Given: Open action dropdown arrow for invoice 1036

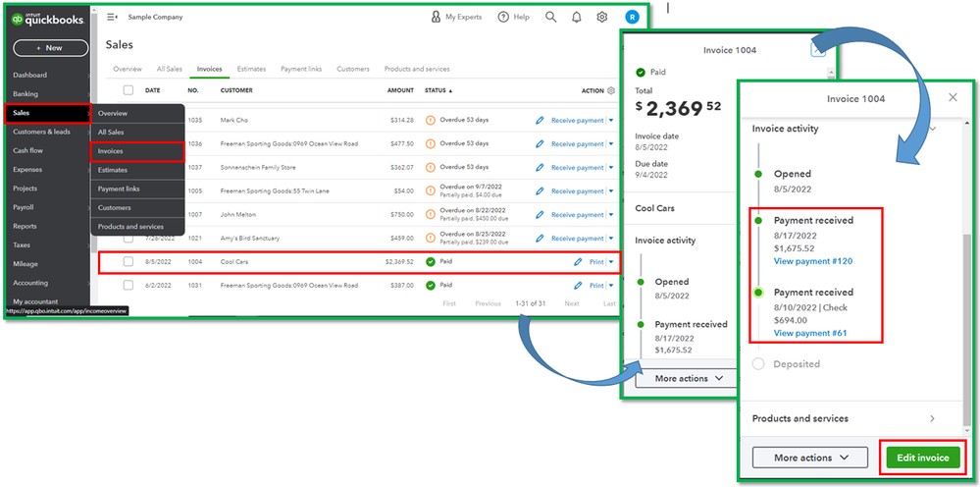Looking at the screenshot, I should pos(610,143).
